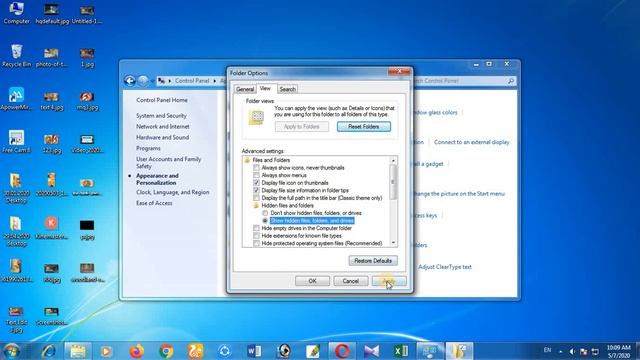Uncheck Display file size information in folder tips
The height and width of the screenshot is (360, 640).
click(256, 190)
